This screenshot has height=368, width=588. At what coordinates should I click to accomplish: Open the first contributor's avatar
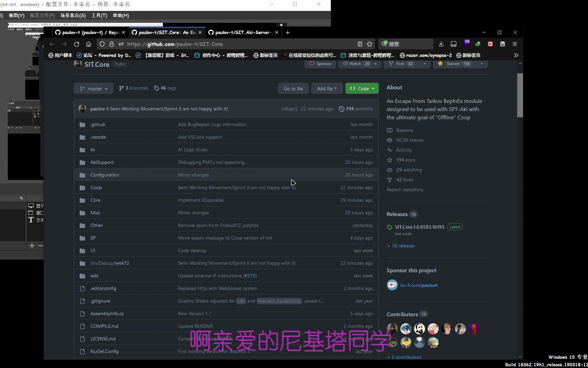[x=392, y=329]
